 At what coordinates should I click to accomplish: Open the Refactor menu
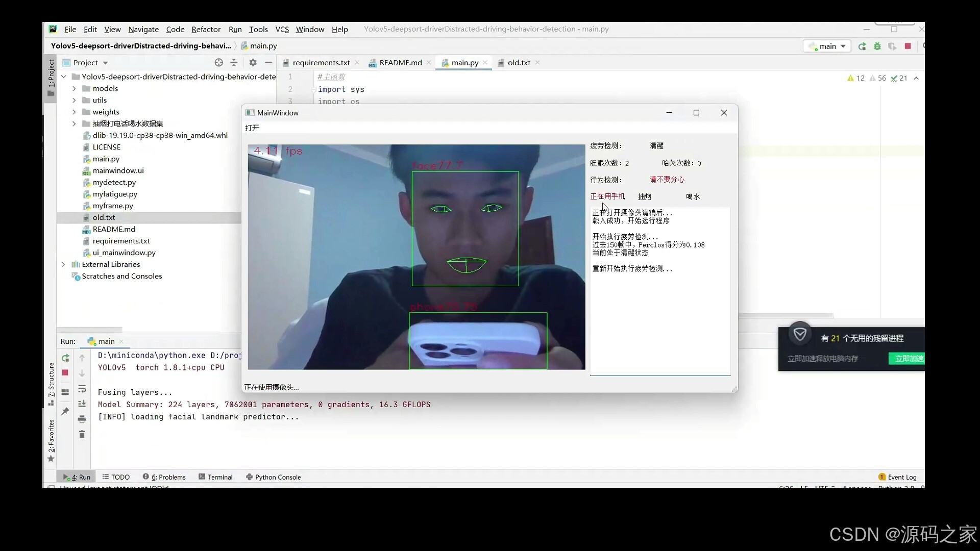(x=206, y=30)
